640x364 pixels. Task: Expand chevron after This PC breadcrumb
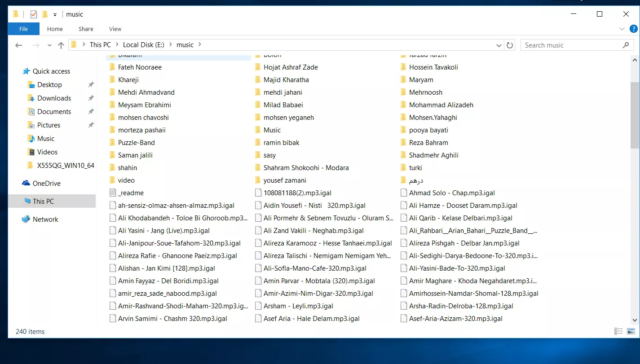(117, 45)
